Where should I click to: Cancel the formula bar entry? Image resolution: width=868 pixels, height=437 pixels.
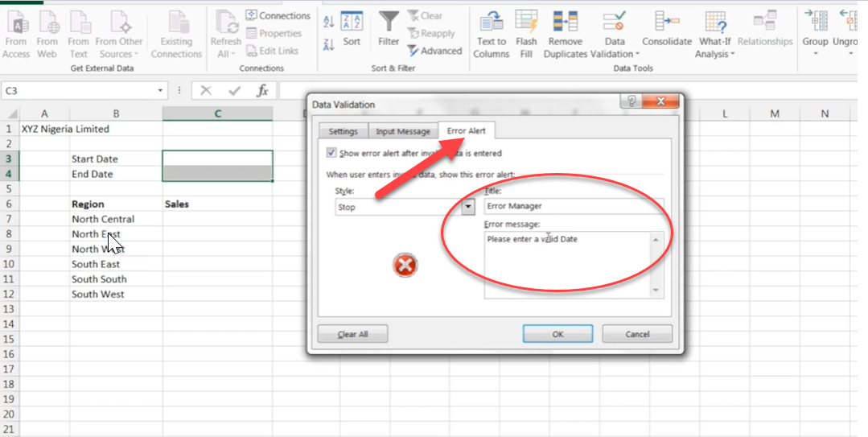pyautogui.click(x=206, y=90)
